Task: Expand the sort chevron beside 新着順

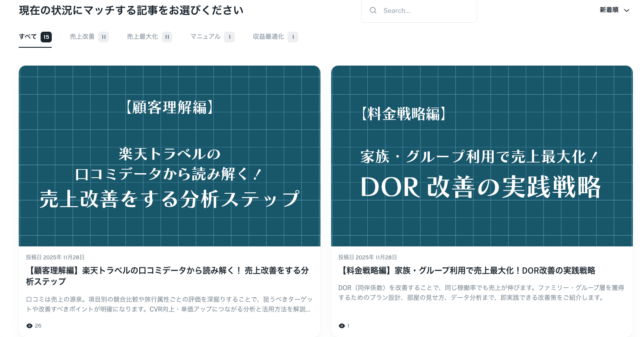Action: click(627, 10)
